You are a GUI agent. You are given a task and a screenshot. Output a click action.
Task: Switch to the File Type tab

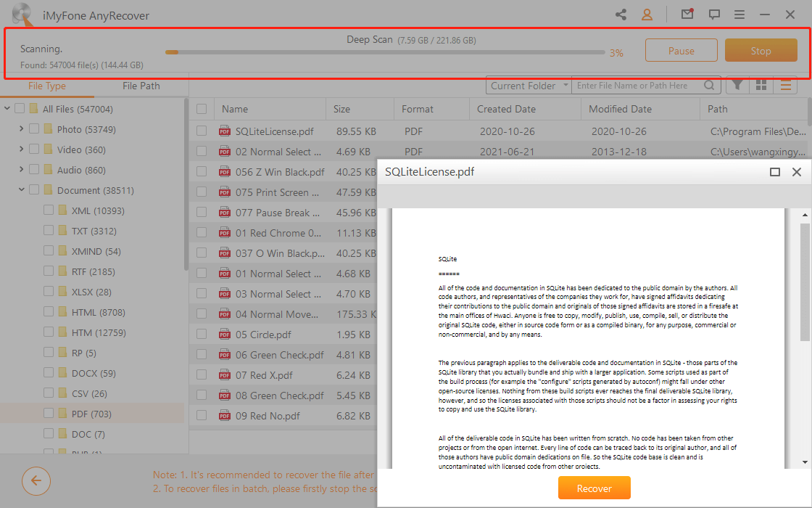[x=47, y=86]
